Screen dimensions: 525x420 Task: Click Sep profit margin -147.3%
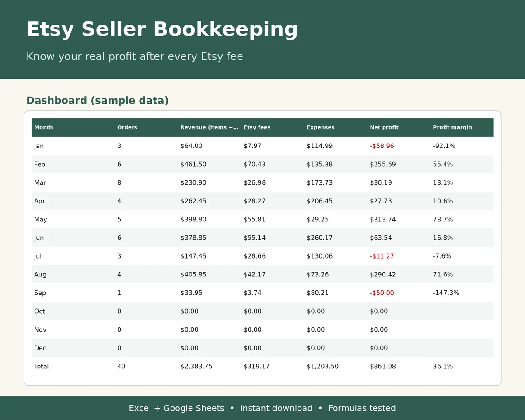click(x=446, y=293)
